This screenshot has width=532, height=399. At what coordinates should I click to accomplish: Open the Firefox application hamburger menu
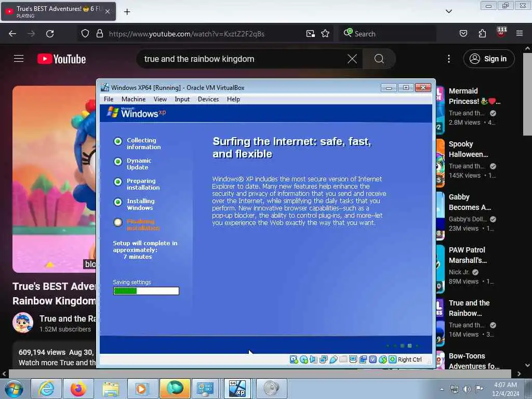(x=520, y=34)
